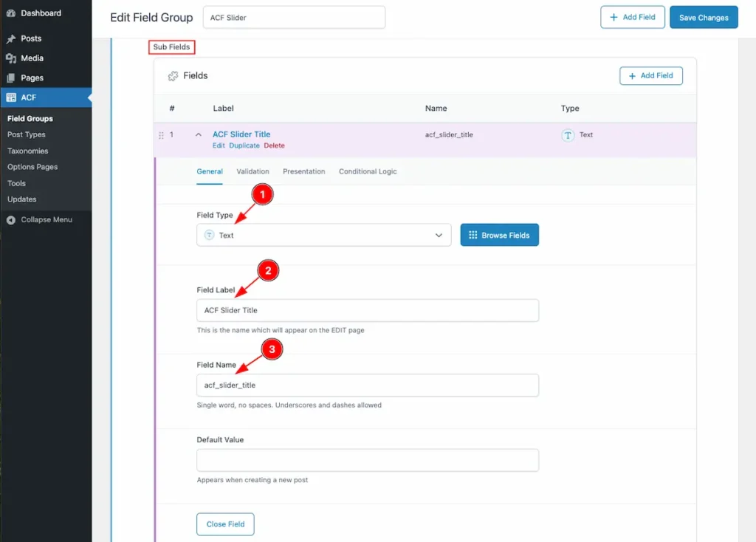This screenshot has height=542, width=756.
Task: Switch to the Validation tab
Action: [252, 171]
